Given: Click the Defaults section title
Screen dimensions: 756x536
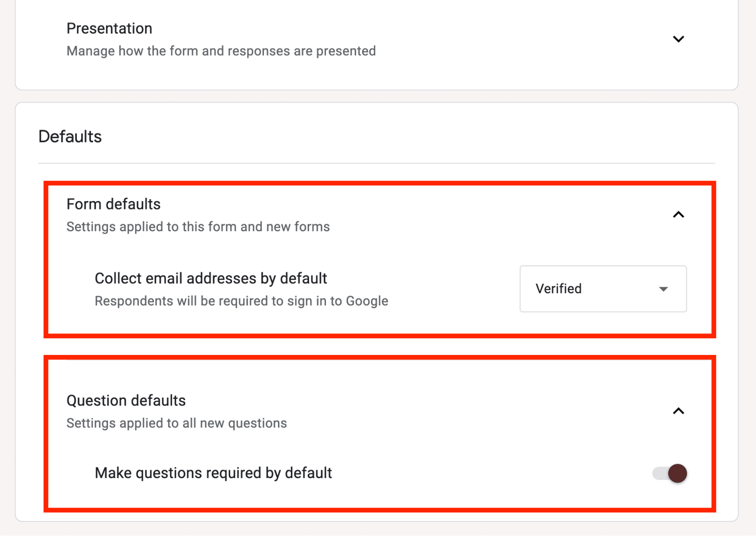Looking at the screenshot, I should click(x=70, y=136).
